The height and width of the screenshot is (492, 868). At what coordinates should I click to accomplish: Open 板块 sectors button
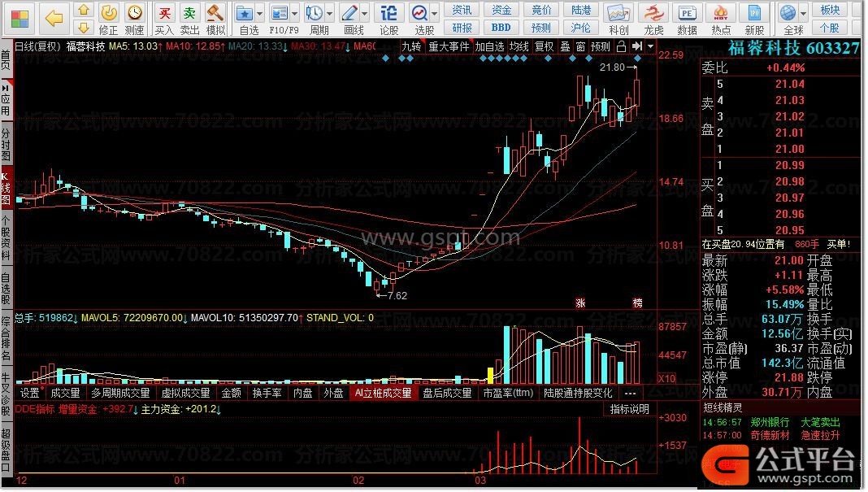[x=831, y=11]
